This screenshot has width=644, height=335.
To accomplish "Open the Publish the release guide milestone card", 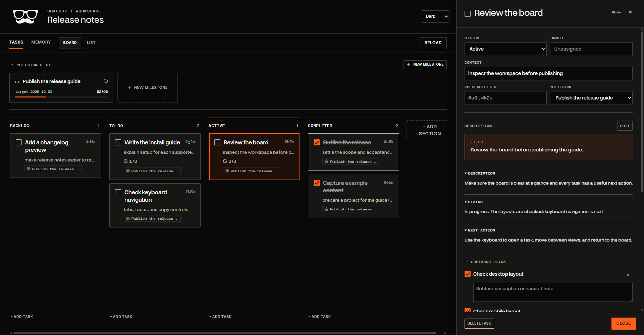I will tap(61, 88).
